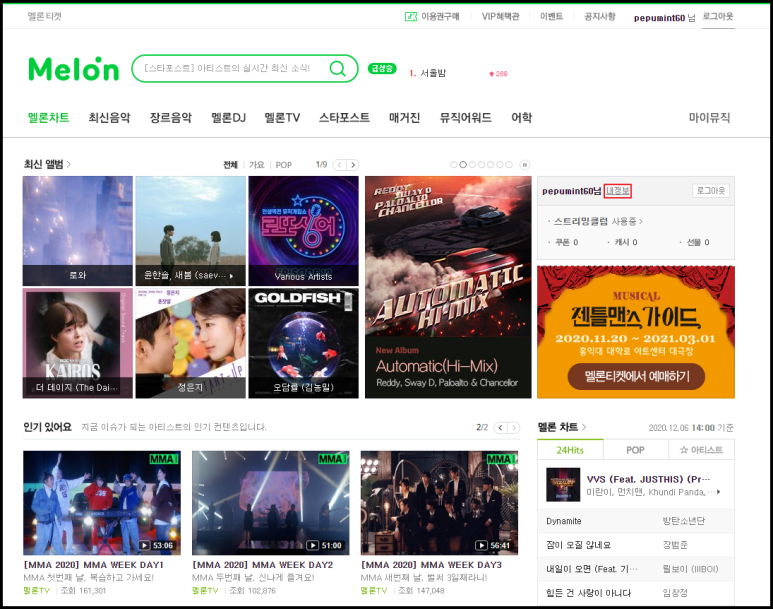Open 멜론DJ menu

[228, 118]
